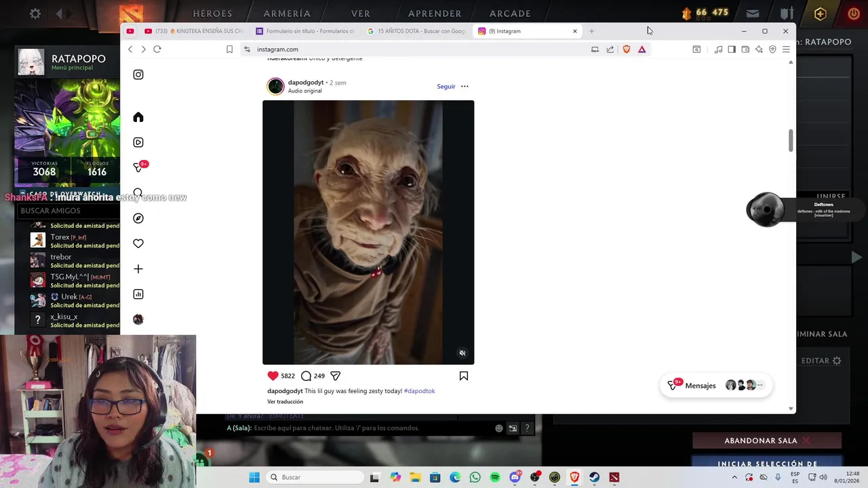This screenshot has width=868, height=488.
Task: Open Brave Leo AI icon
Action: [759, 49]
